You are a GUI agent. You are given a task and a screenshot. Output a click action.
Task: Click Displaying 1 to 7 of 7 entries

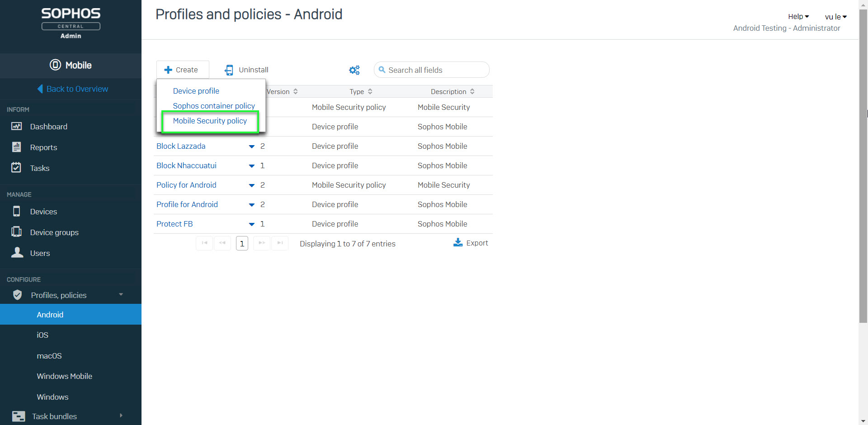[347, 244]
